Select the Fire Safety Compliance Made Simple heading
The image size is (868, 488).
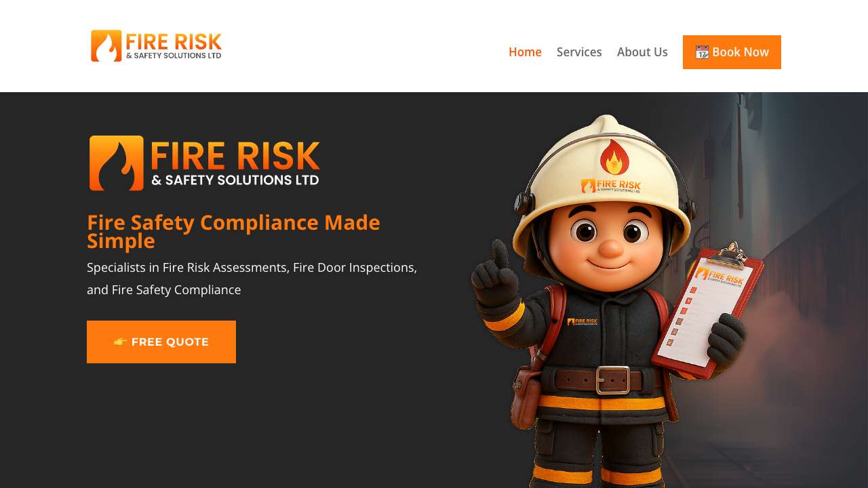233,232
